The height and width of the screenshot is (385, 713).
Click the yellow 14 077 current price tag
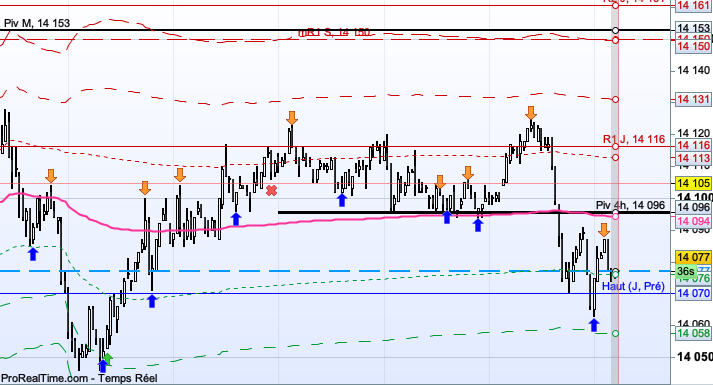pyautogui.click(x=693, y=257)
